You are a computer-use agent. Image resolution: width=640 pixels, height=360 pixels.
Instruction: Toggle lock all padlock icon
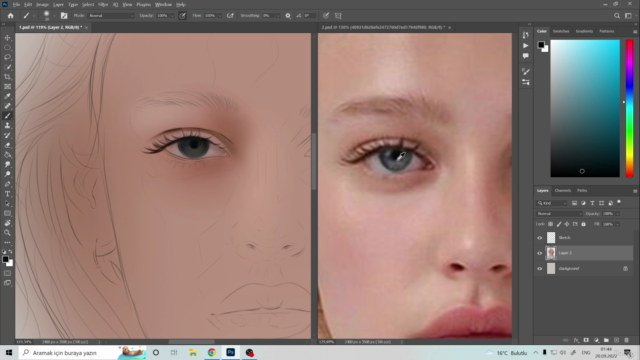coord(583,224)
